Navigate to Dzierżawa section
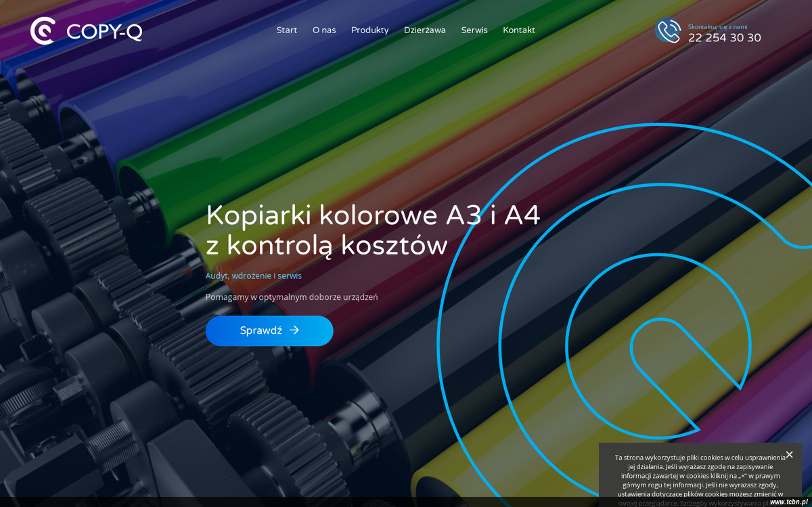812x507 pixels. coord(425,30)
